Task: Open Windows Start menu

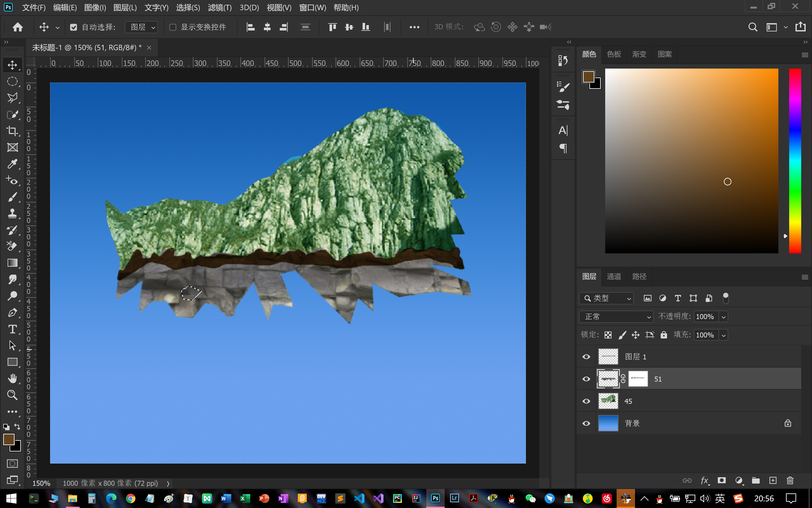Action: coord(11,498)
